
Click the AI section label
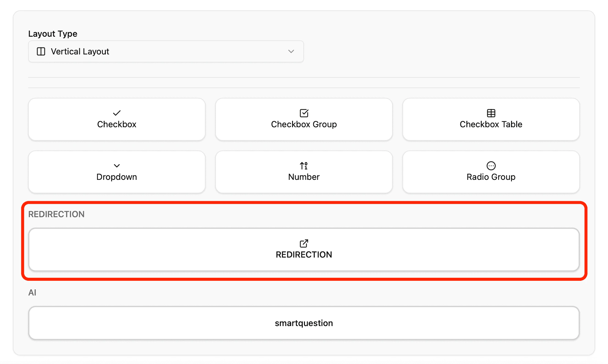(x=32, y=292)
